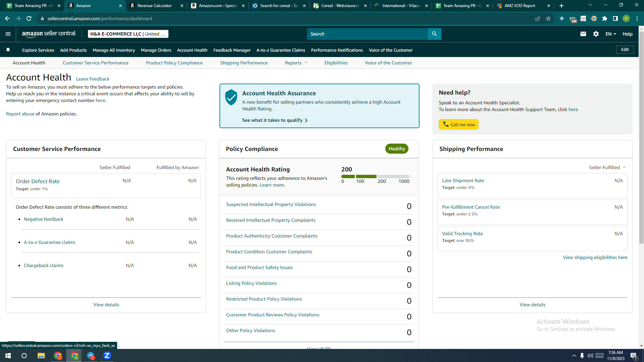View details of Customer Service Performance

pyautogui.click(x=106, y=305)
